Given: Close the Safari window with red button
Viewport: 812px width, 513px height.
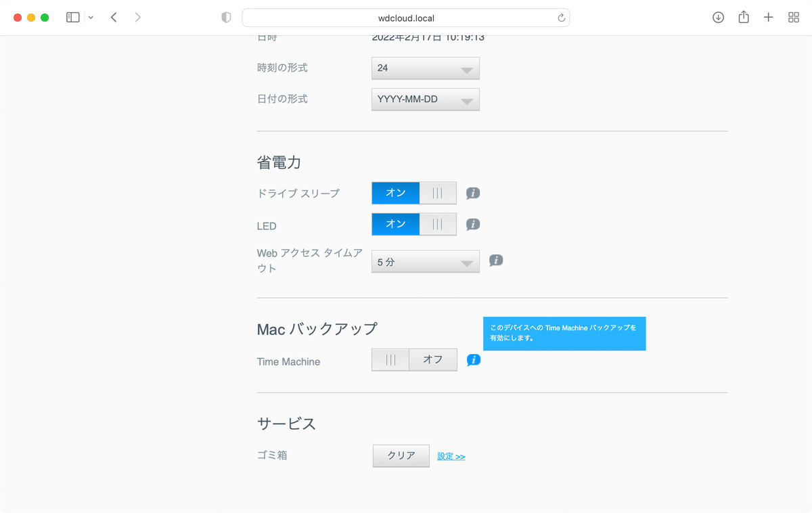Looking at the screenshot, I should point(18,18).
